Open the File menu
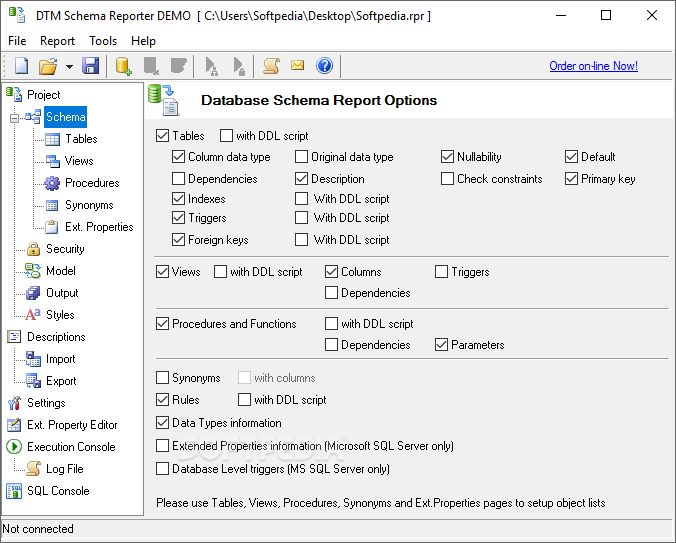This screenshot has width=676, height=543. [x=17, y=41]
